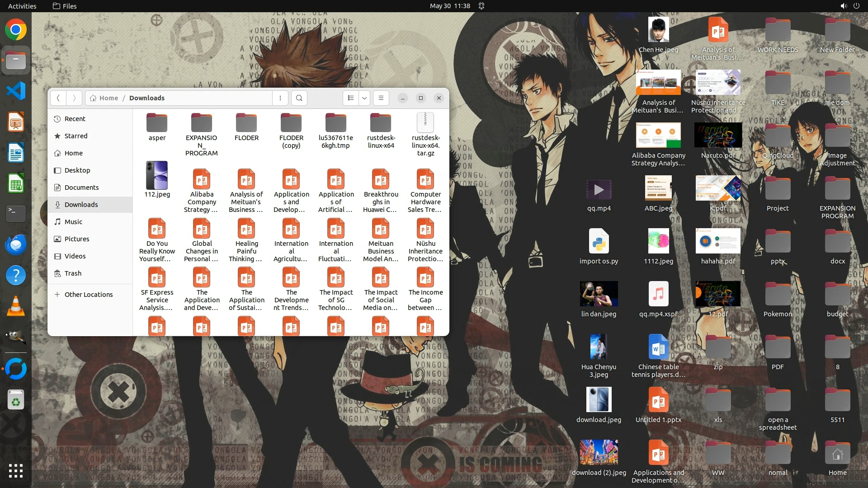This screenshot has width=868, height=488.
Task: Go back with the left arrow
Action: pos(58,98)
